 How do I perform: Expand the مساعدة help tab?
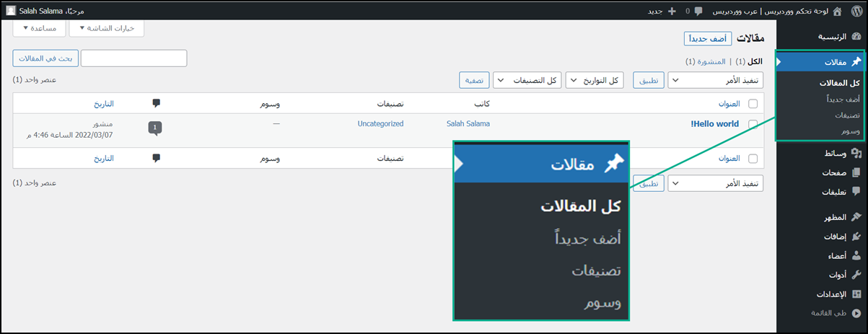(39, 27)
